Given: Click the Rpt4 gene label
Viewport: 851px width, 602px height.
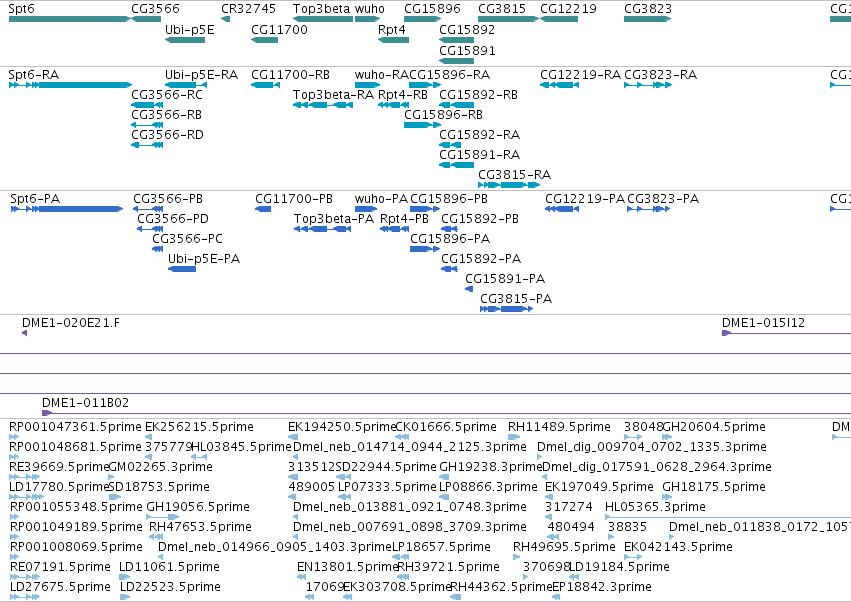Looking at the screenshot, I should tap(392, 29).
